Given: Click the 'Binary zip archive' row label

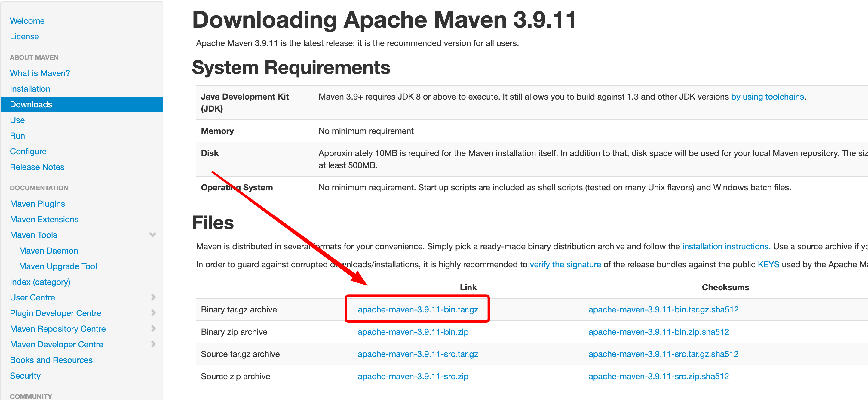Looking at the screenshot, I should pyautogui.click(x=234, y=332).
